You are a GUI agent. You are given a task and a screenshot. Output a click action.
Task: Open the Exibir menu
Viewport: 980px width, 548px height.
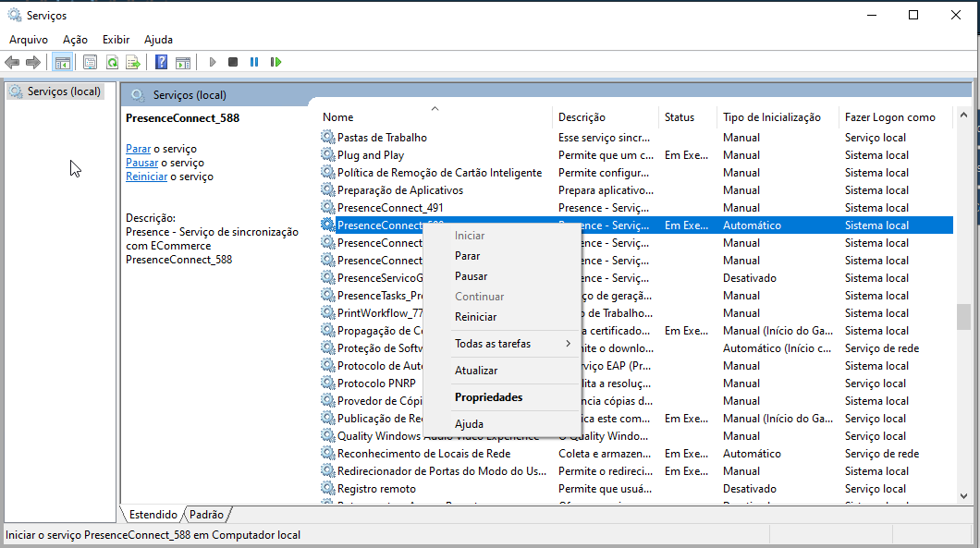coord(116,40)
